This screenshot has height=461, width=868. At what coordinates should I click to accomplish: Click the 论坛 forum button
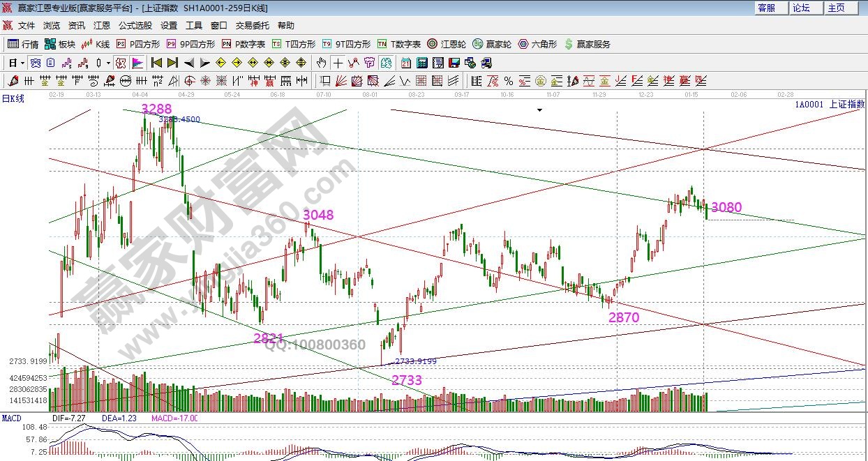[801, 8]
